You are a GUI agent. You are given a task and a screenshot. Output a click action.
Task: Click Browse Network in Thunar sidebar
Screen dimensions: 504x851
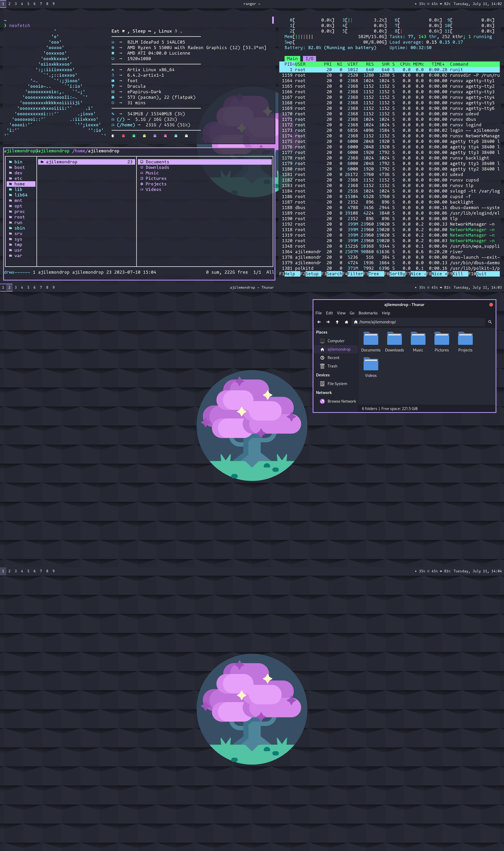click(x=336, y=401)
